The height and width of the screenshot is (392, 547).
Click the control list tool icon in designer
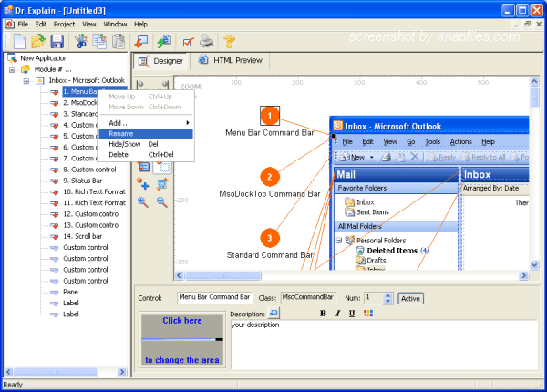[x=144, y=167]
